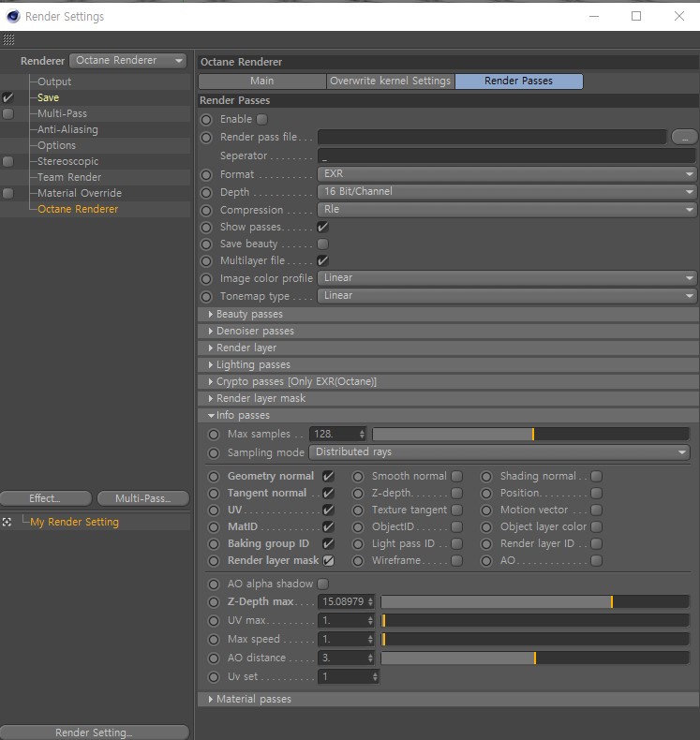The height and width of the screenshot is (740, 700).
Task: Enable the Z-depth info pass
Action: tap(457, 493)
